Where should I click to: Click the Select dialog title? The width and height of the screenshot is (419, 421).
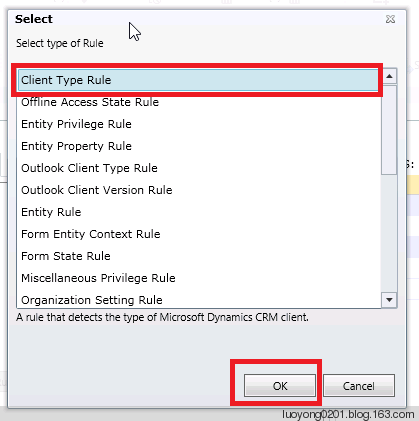[34, 19]
